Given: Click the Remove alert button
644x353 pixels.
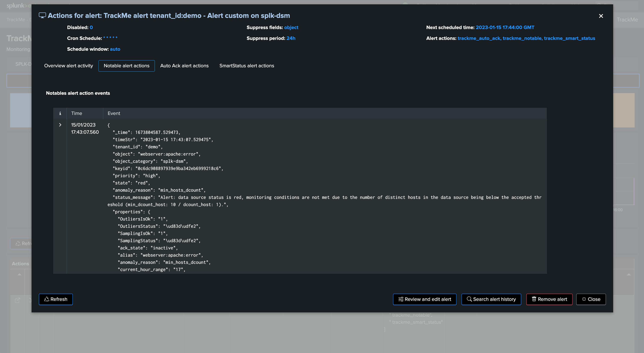Looking at the screenshot, I should tap(549, 299).
